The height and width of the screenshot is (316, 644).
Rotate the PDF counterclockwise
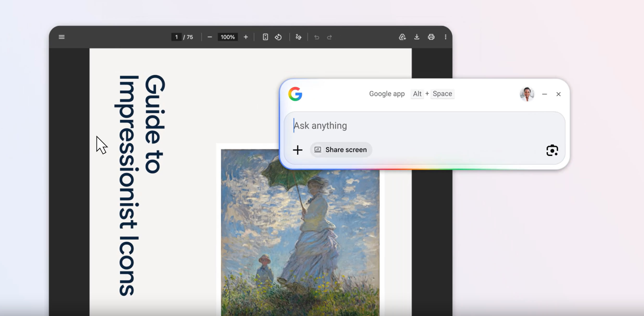point(278,37)
